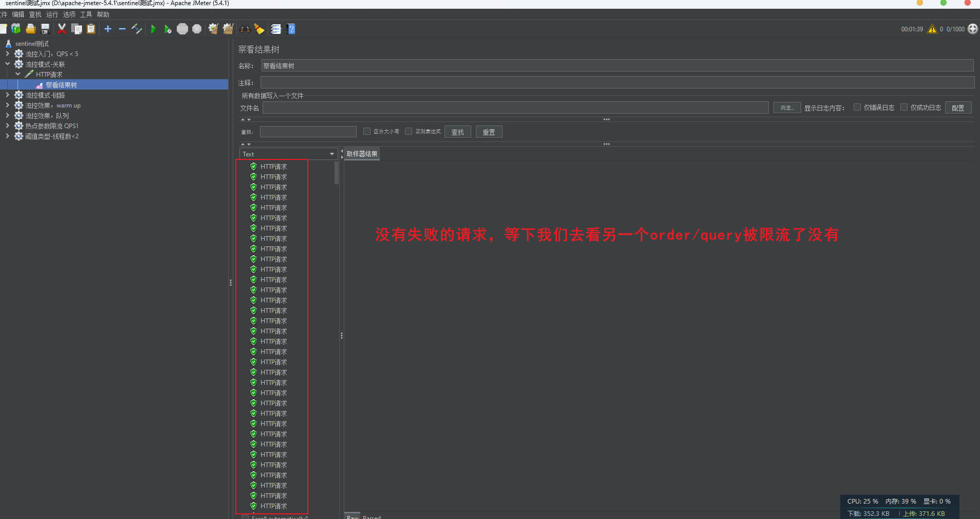Expand the 热点参数限流 QPS1 node
The image size is (980, 519).
pos(7,126)
